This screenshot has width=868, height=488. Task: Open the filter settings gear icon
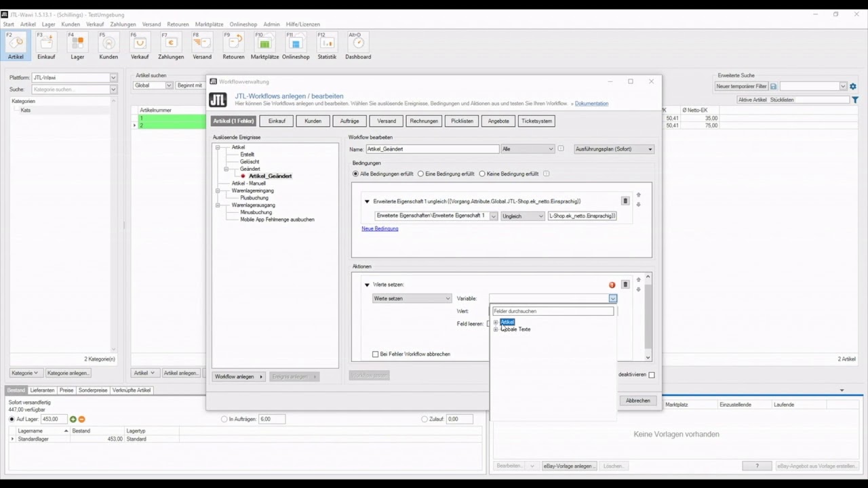click(x=853, y=86)
